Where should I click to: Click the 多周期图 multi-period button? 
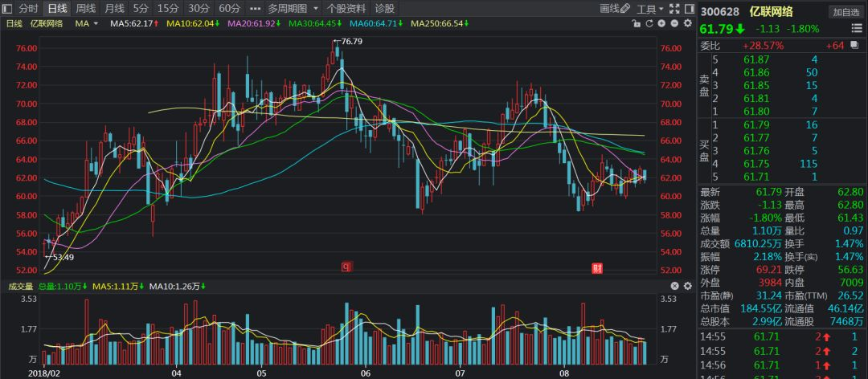pyautogui.click(x=287, y=8)
